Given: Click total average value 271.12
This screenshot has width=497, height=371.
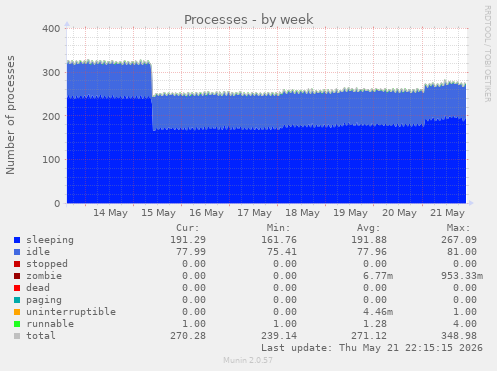Looking at the screenshot, I should (x=369, y=336).
